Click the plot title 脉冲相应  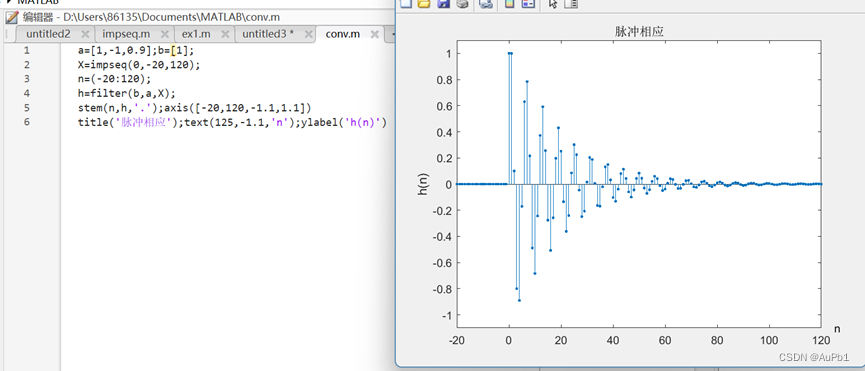(x=639, y=32)
